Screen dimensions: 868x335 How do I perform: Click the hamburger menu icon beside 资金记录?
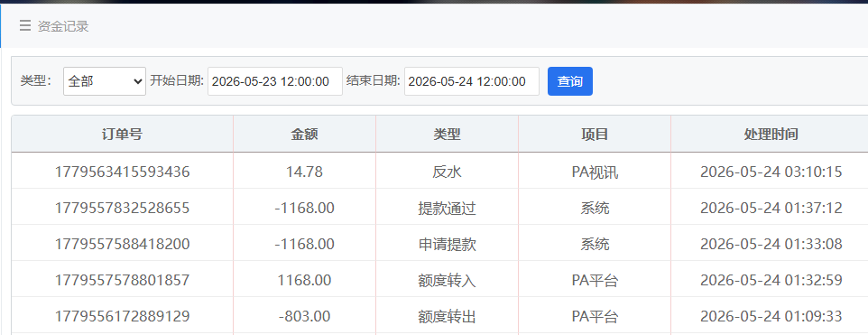click(x=25, y=25)
